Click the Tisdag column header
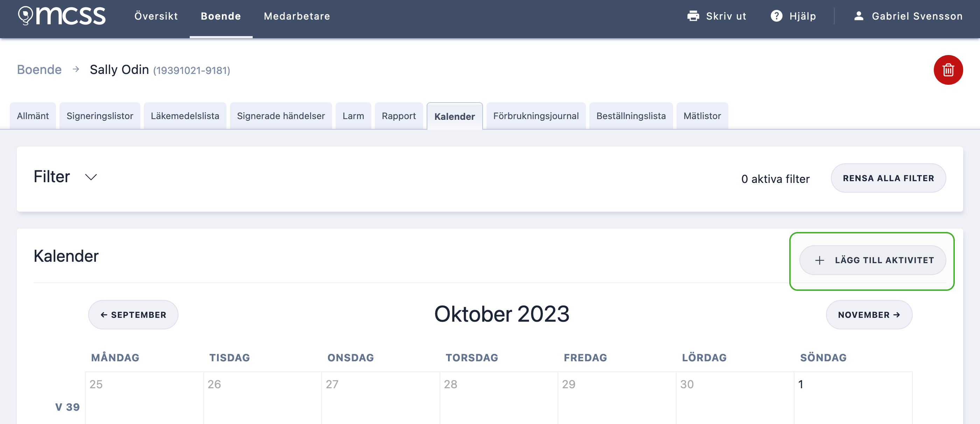This screenshot has width=980, height=424. (229, 357)
